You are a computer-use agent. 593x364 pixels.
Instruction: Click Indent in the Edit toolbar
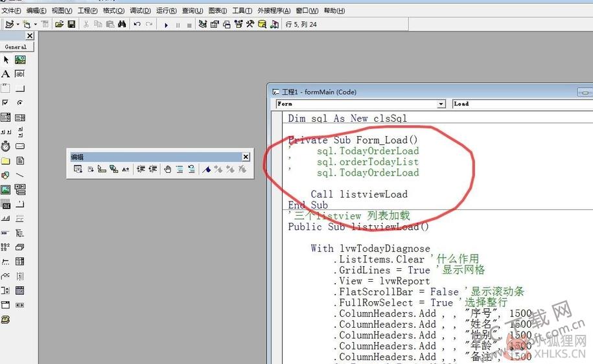click(141, 169)
